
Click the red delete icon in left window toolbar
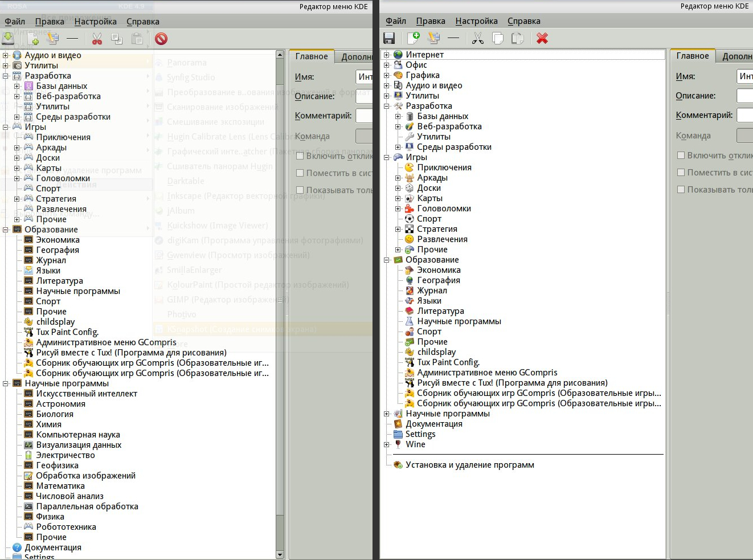pyautogui.click(x=161, y=38)
